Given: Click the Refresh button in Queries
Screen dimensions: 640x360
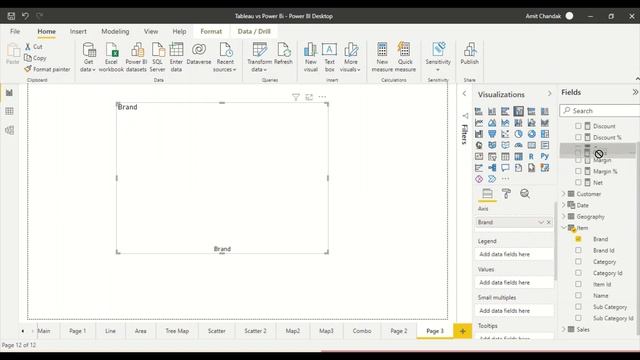Looking at the screenshot, I should click(283, 53).
